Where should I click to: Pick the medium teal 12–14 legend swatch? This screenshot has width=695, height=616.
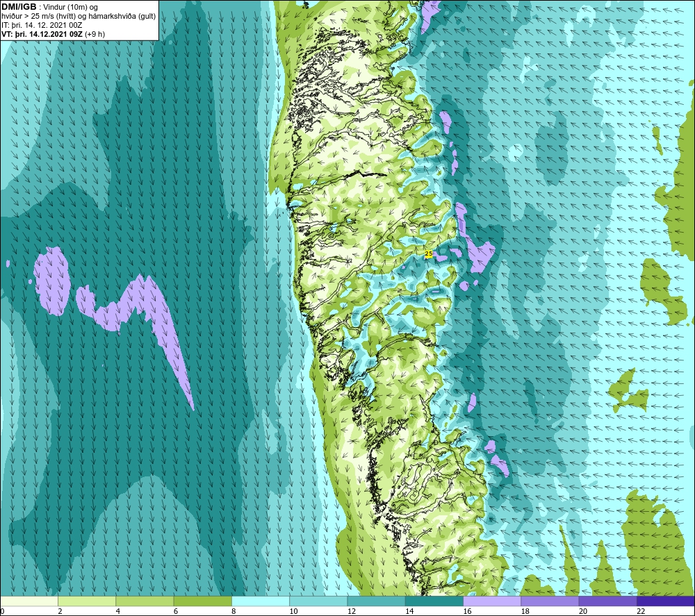point(376,601)
